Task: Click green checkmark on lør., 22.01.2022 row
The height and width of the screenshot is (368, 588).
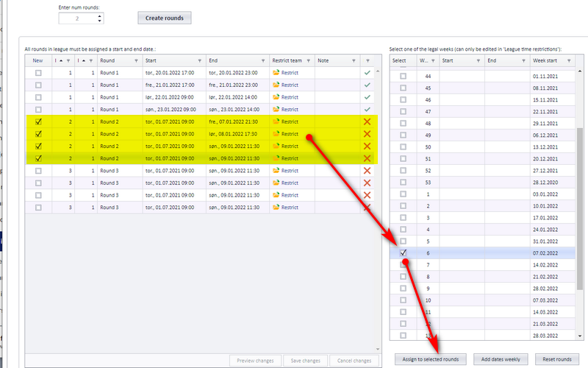Action: click(367, 97)
